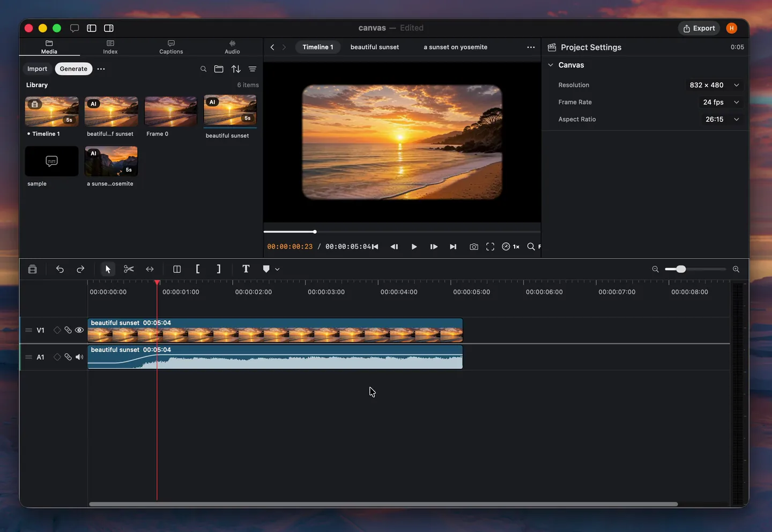
Task: Open new folder icon in library
Action: pos(219,69)
